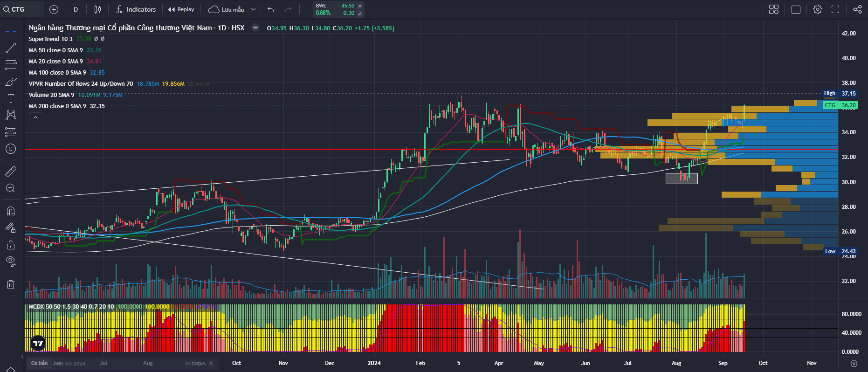
Task: Activate the zoom in tool
Action: tap(11, 188)
